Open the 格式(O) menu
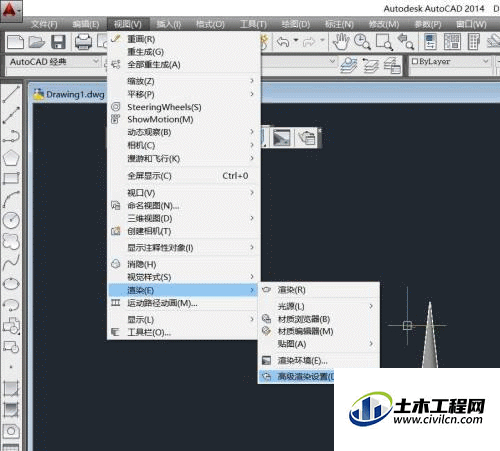500x451 pixels. 210,24
